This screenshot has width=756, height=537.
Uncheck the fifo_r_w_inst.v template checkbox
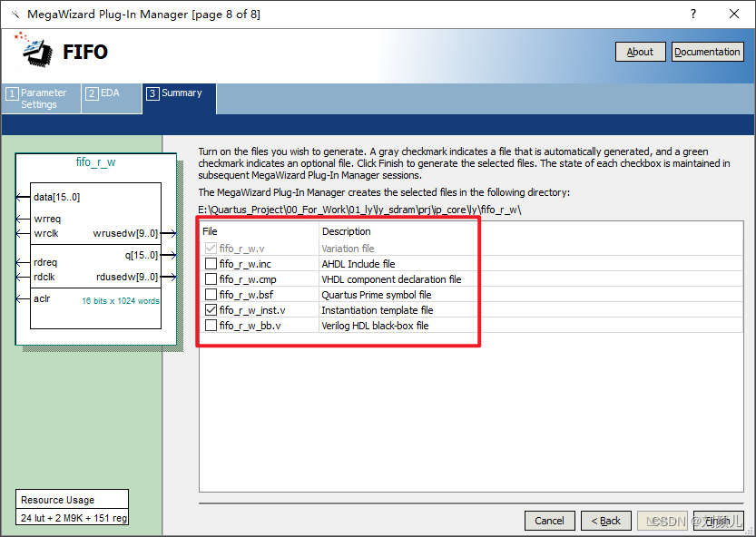pyautogui.click(x=211, y=310)
